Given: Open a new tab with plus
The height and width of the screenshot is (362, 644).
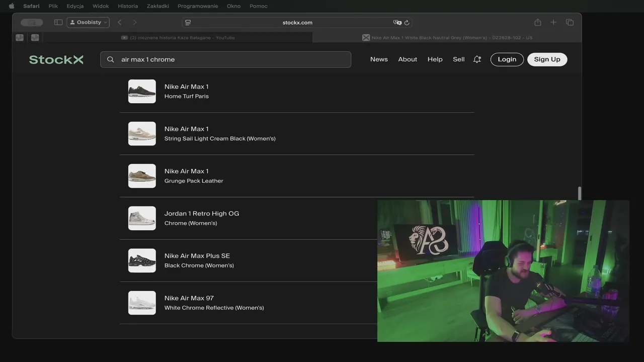Looking at the screenshot, I should click(553, 22).
